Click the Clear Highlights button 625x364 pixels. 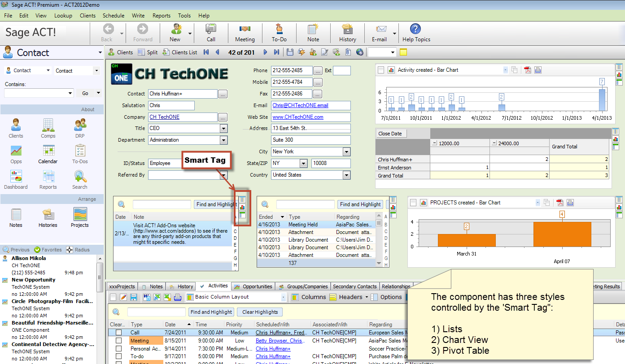(260, 312)
